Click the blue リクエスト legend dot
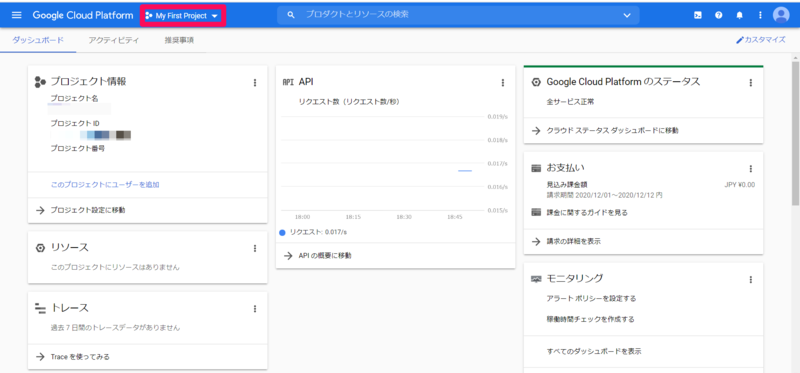The image size is (800, 373). tap(283, 233)
